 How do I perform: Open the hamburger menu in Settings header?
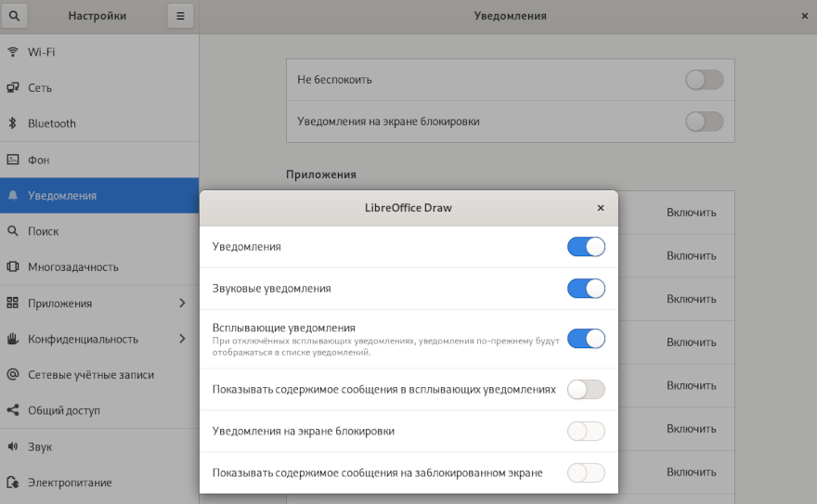point(180,16)
